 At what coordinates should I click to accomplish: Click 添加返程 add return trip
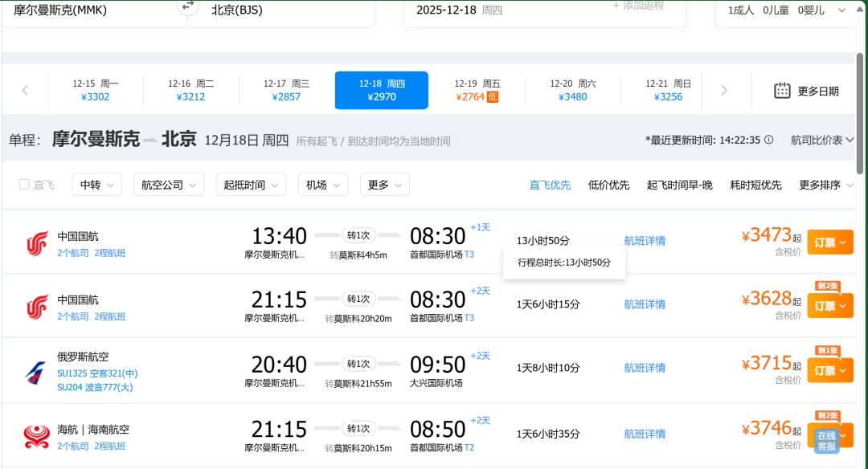638,6
